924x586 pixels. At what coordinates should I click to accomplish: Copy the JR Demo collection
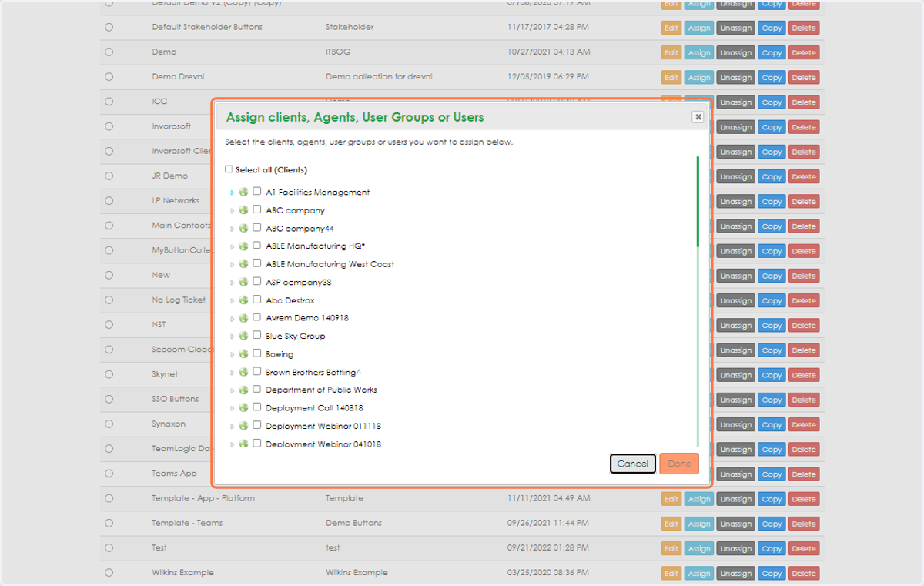coord(772,176)
